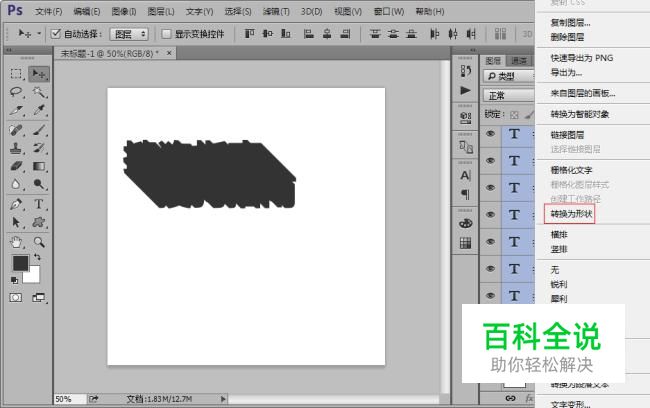Viewport: 650px width, 408px height.
Task: Select the Path Selection tool
Action: pos(16,222)
